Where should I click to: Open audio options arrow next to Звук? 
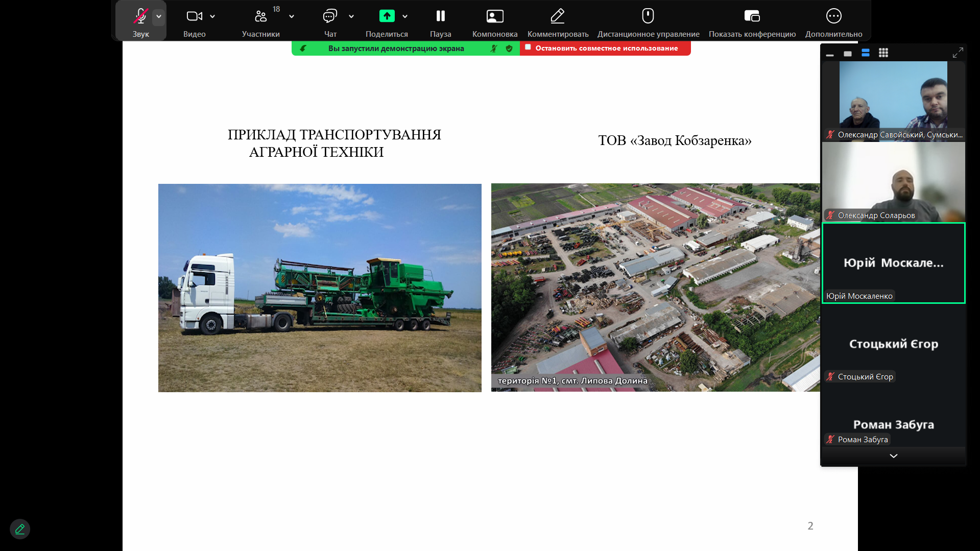(x=159, y=16)
